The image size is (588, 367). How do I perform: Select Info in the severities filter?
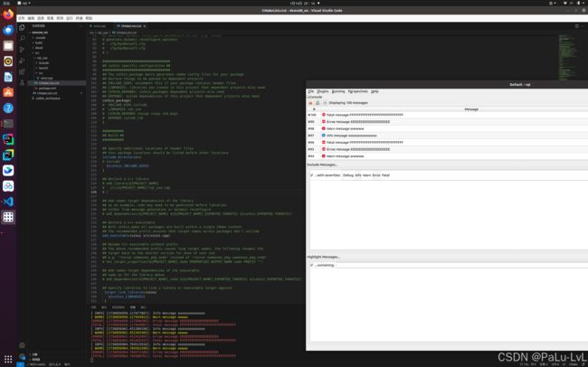tap(358, 175)
